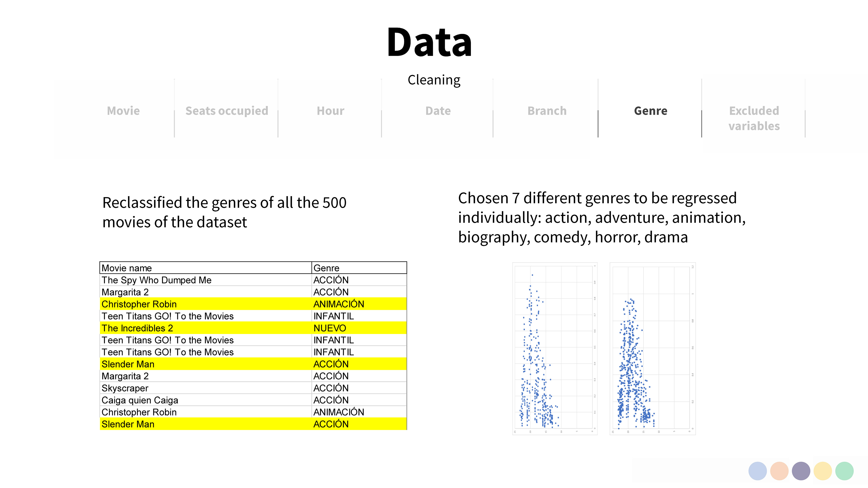Screen dimensions: 868x488
Task: Select the Movie tab
Action: click(123, 111)
